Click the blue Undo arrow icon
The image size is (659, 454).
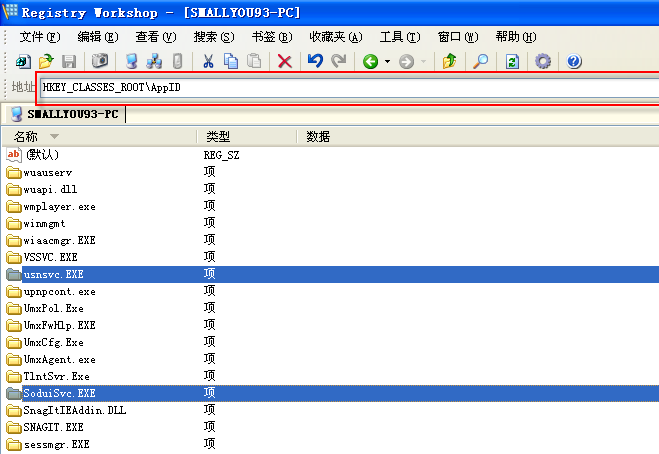[315, 61]
